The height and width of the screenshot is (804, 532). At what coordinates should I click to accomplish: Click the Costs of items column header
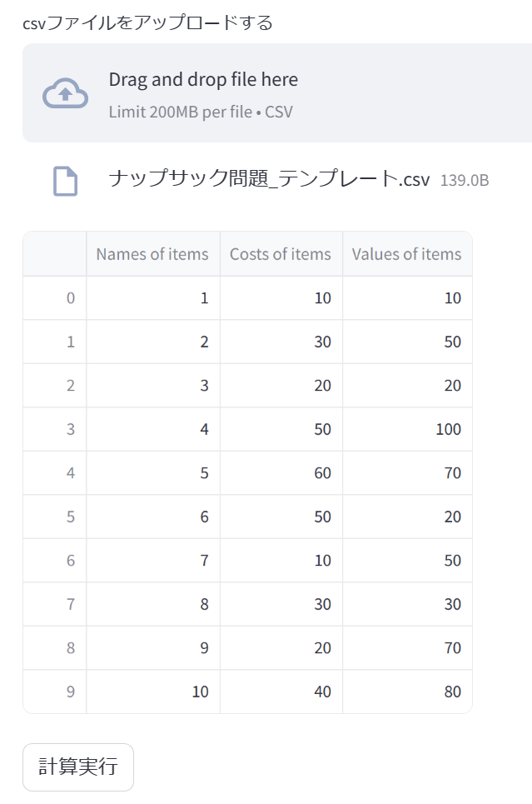[281, 254]
